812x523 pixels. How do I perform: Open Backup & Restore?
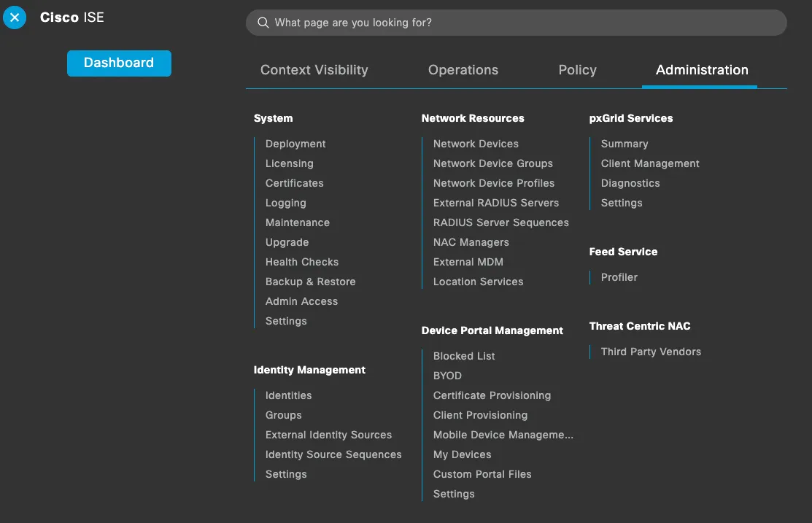[x=310, y=282]
